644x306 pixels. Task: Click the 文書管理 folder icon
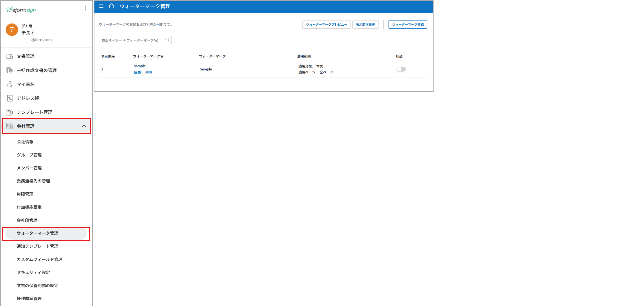[10, 56]
